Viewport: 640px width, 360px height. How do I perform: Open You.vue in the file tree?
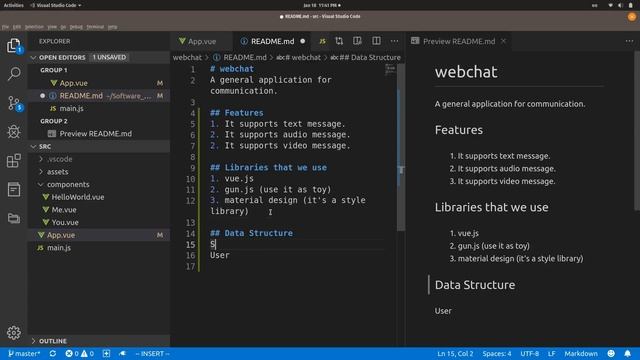[65, 222]
